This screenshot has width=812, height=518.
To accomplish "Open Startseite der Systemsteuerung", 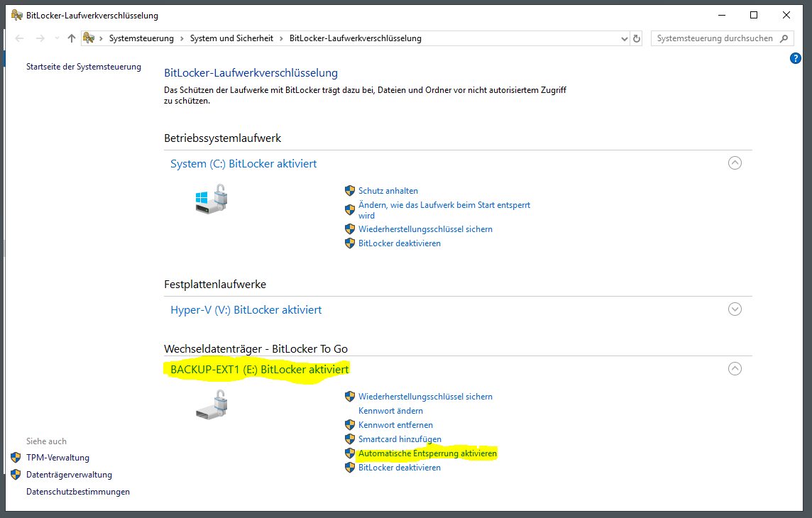I will 83,67.
